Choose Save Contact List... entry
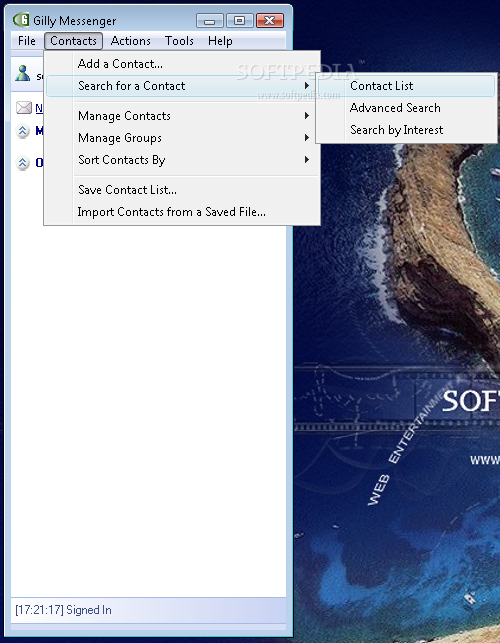Viewport: 500px width, 643px height. pos(183,190)
